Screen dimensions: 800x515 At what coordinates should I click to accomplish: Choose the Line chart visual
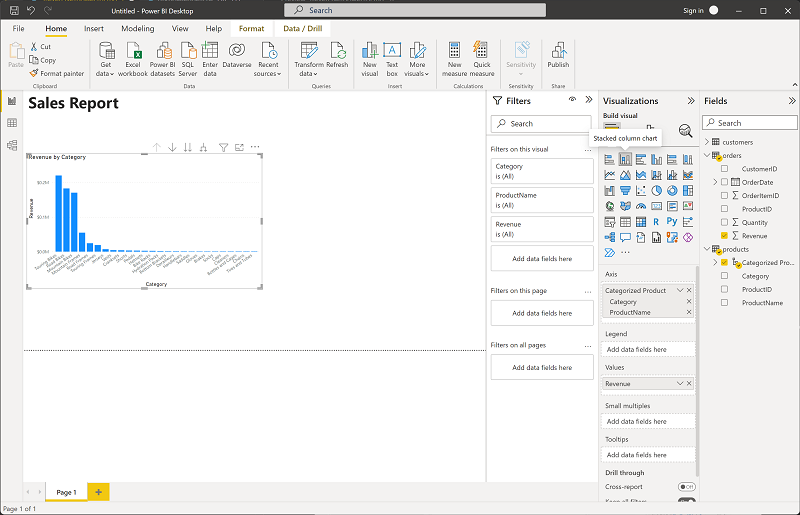pos(609,175)
